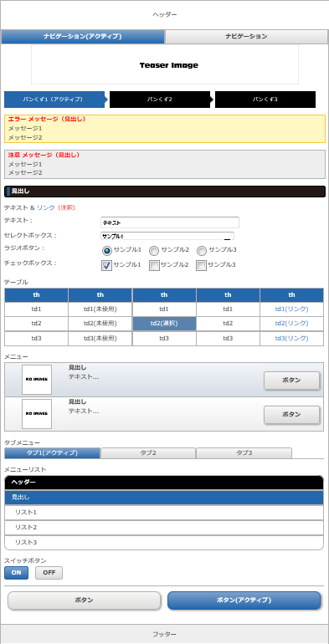
Task: Select リスト3 in the menu list
Action: click(x=164, y=543)
